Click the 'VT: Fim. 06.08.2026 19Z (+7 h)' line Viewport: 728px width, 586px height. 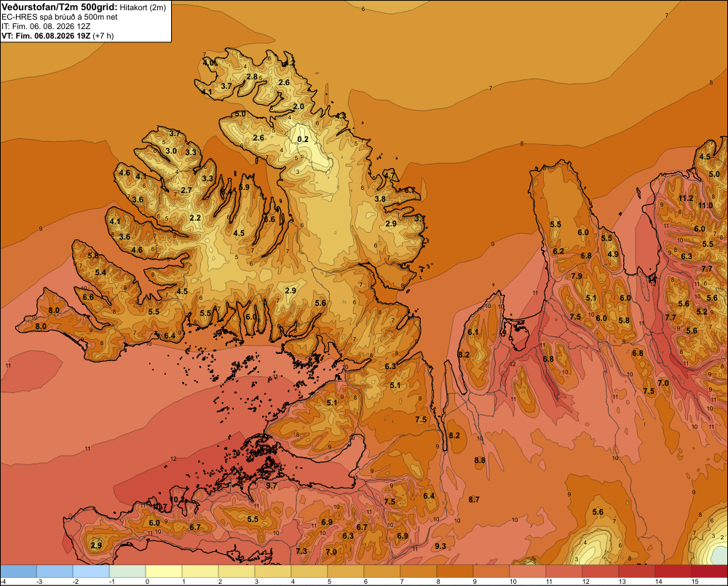click(x=58, y=36)
